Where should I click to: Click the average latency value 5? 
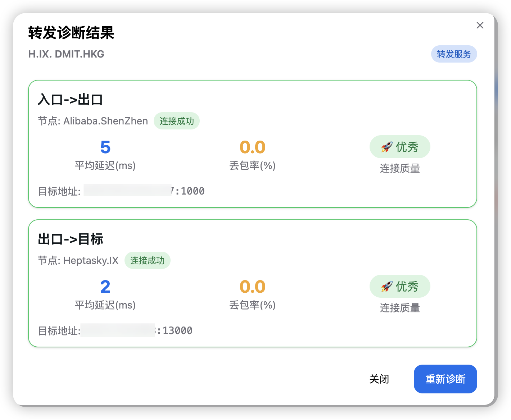pyautogui.click(x=105, y=147)
